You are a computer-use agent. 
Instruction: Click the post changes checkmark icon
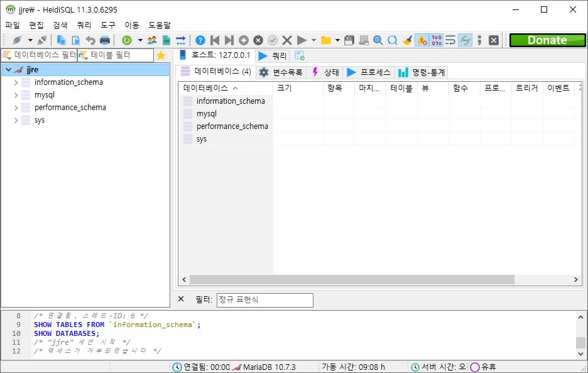pyautogui.click(x=273, y=40)
